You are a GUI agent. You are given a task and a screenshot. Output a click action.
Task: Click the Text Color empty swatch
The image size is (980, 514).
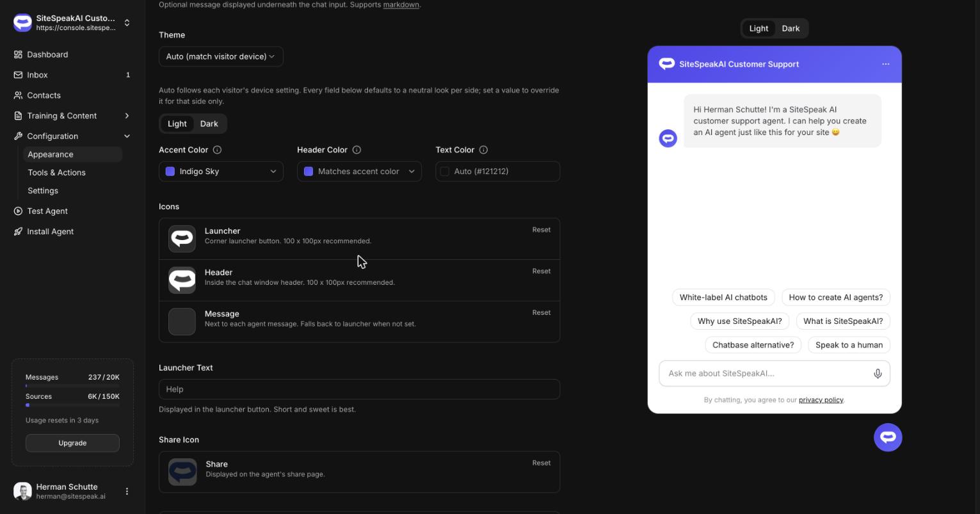445,172
